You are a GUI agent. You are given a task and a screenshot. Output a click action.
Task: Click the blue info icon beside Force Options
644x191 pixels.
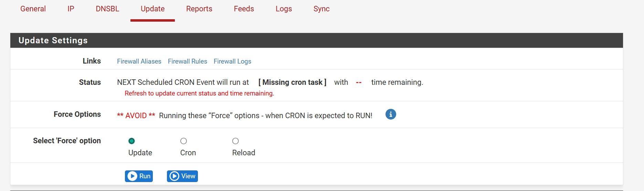tap(390, 114)
